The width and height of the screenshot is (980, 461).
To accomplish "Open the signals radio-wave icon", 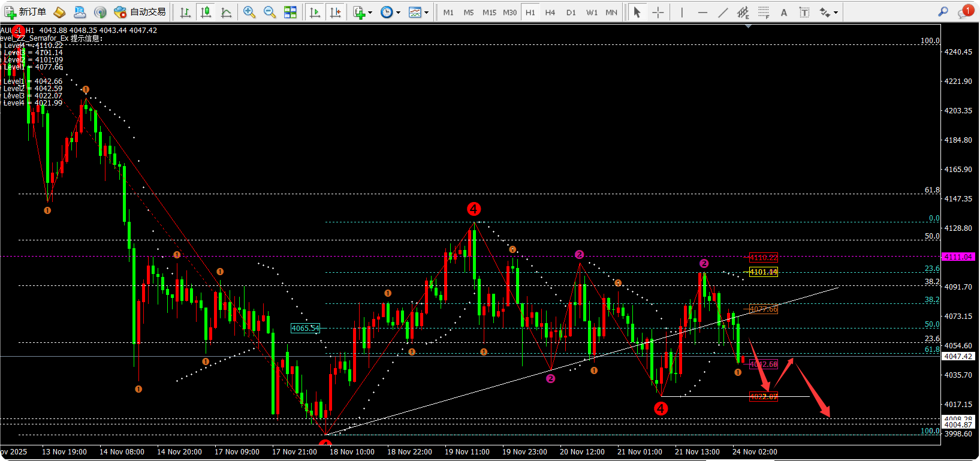I will point(100,12).
